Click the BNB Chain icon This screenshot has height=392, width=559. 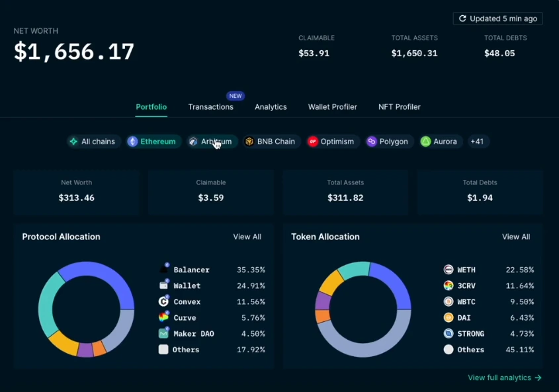tap(249, 141)
